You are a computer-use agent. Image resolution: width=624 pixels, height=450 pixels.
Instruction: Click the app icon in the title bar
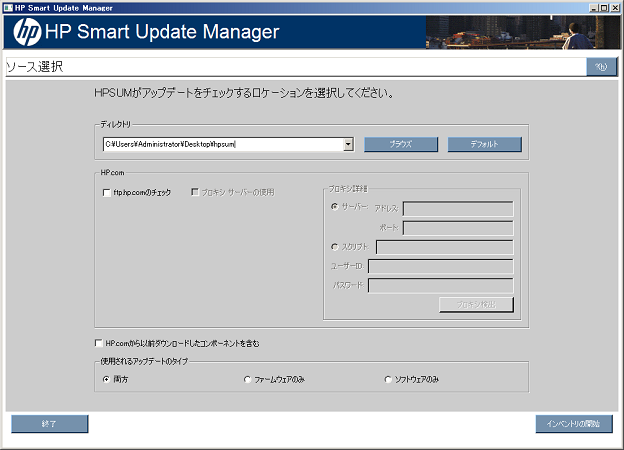[x=7, y=6]
